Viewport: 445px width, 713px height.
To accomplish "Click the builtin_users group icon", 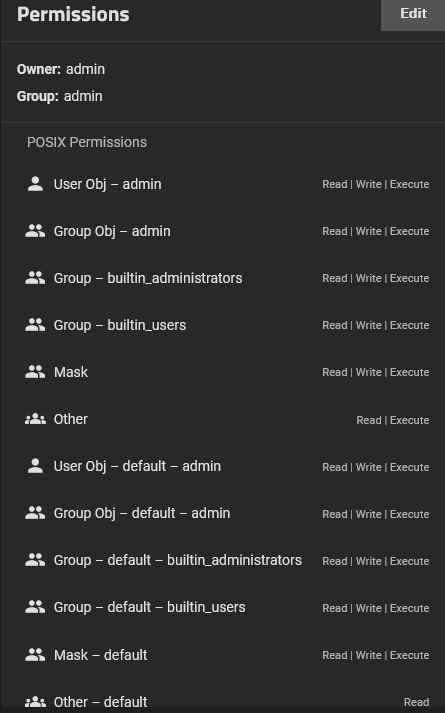I will click(35, 325).
